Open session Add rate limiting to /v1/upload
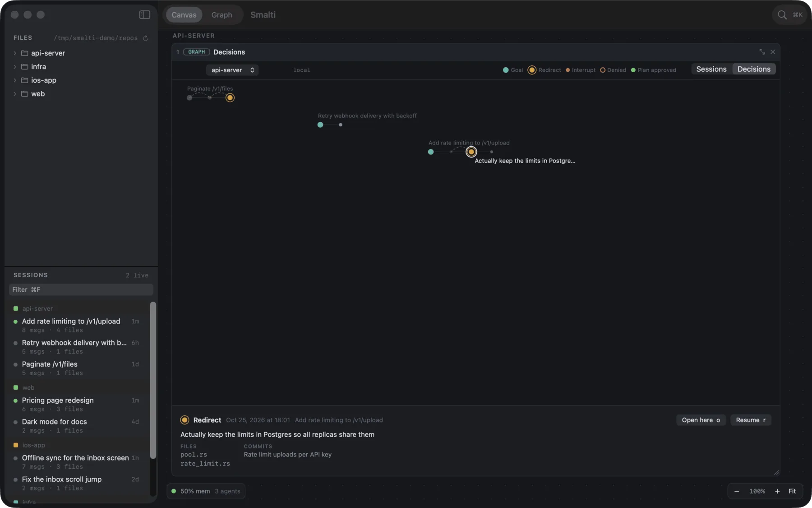The width and height of the screenshot is (812, 508). 77,325
